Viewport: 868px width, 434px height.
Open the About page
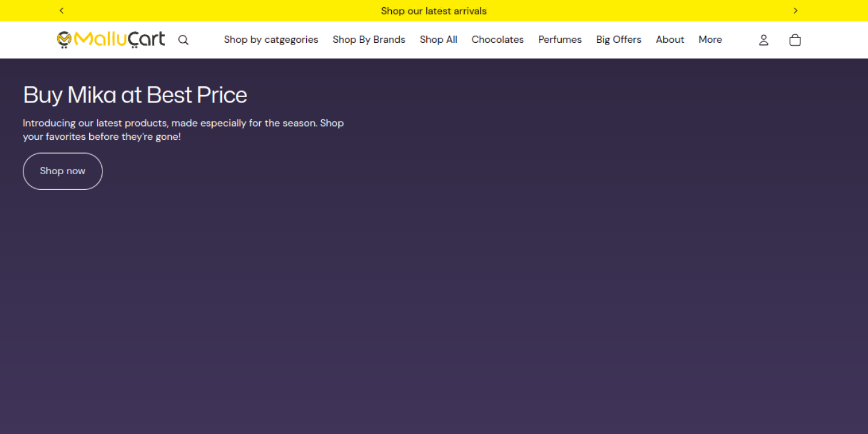click(x=670, y=40)
